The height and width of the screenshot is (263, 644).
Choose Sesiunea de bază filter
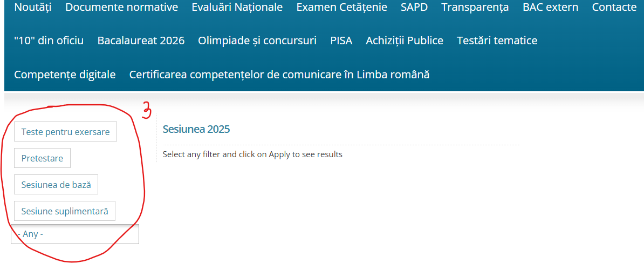pyautogui.click(x=56, y=185)
